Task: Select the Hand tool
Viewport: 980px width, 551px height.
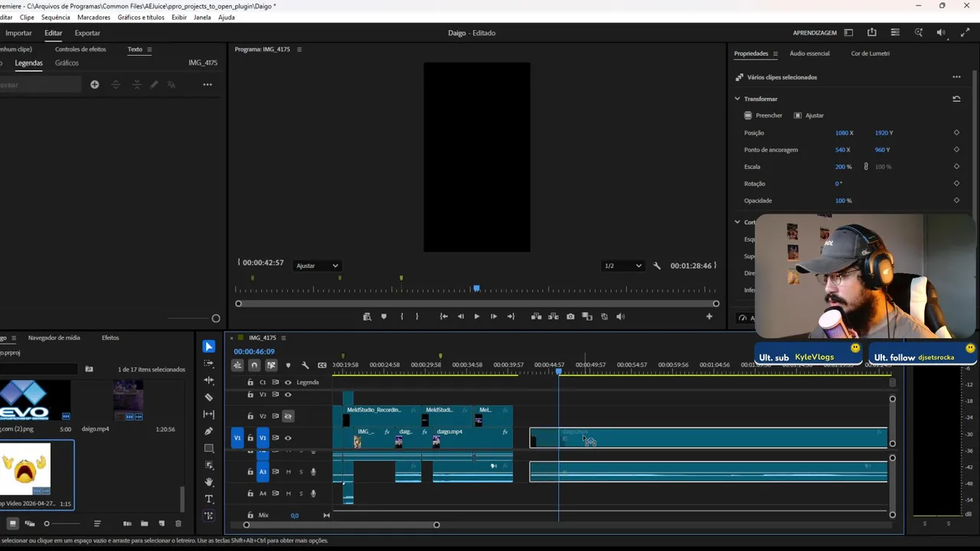Action: click(x=209, y=482)
